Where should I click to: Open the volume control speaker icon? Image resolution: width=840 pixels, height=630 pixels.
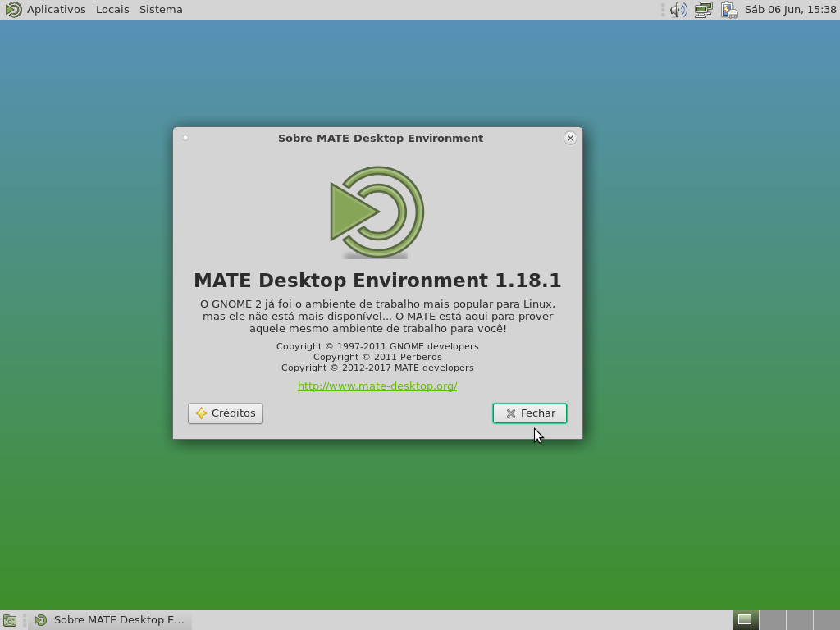point(678,10)
